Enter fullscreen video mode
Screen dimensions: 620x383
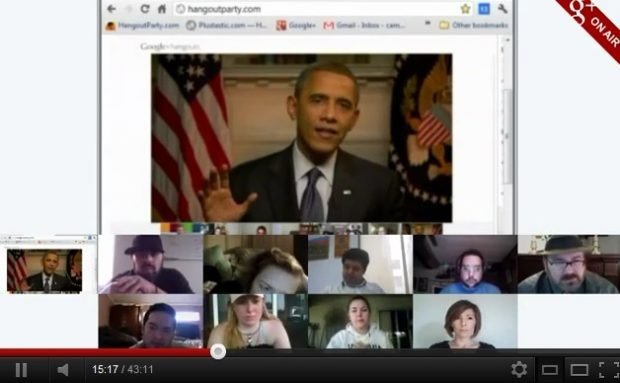click(x=608, y=370)
